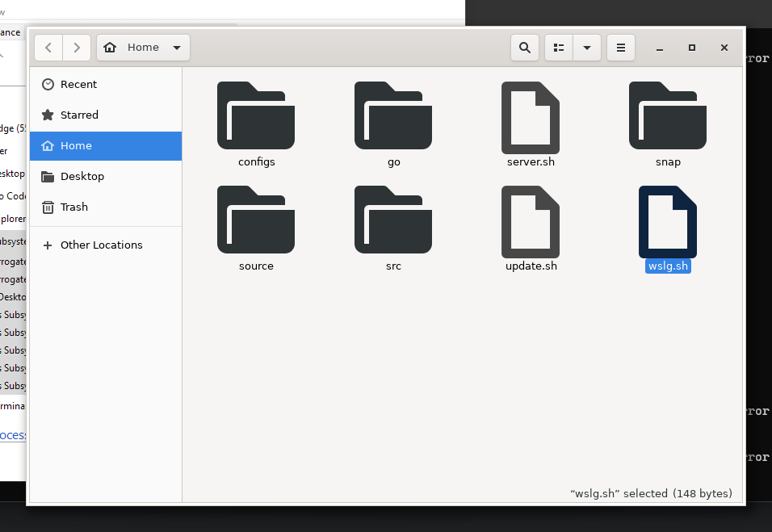The image size is (772, 532).
Task: Open Trash in the sidebar
Action: [x=106, y=207]
